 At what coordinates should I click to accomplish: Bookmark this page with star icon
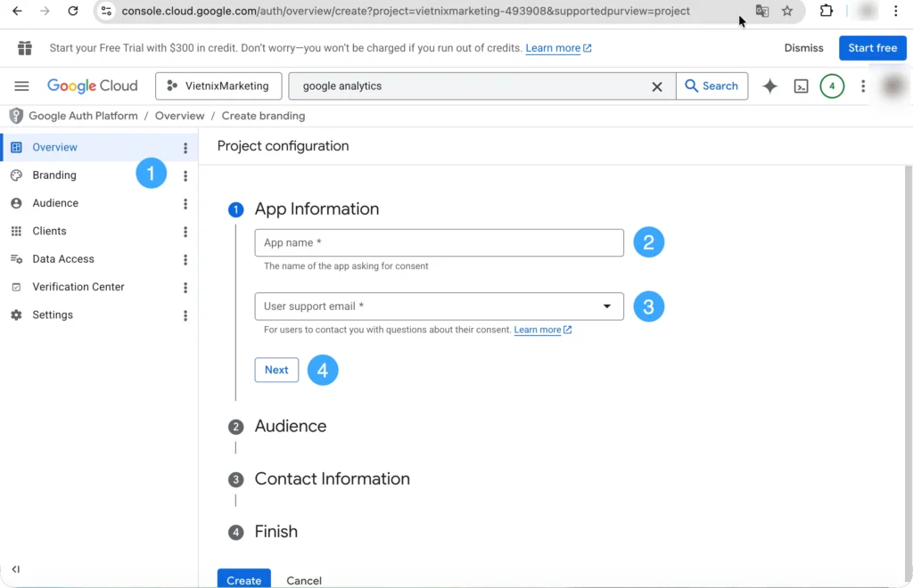(787, 12)
